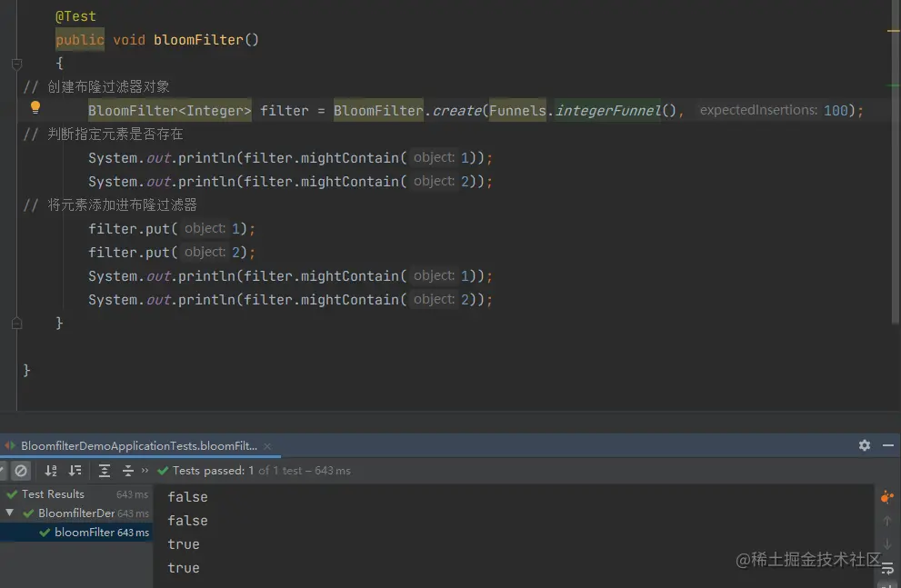
Task: Click the 'public' keyword in the method signature
Action: pyautogui.click(x=80, y=40)
